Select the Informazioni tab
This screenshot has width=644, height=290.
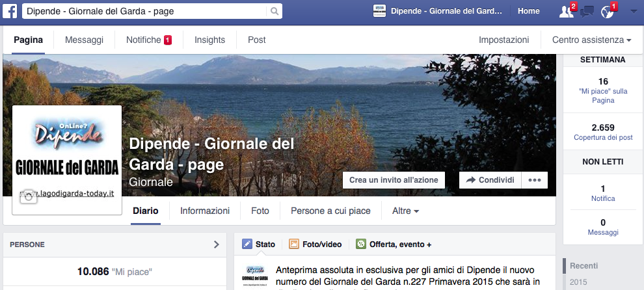[205, 211]
